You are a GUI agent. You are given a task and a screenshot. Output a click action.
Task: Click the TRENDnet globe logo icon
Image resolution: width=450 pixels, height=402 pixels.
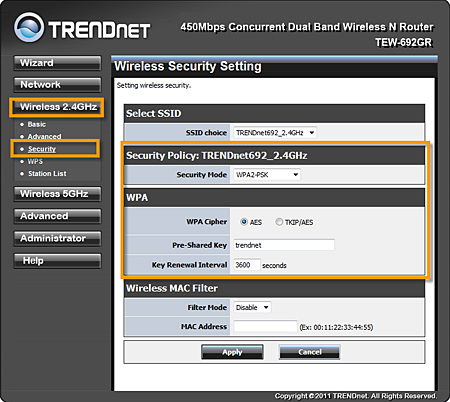[29, 27]
